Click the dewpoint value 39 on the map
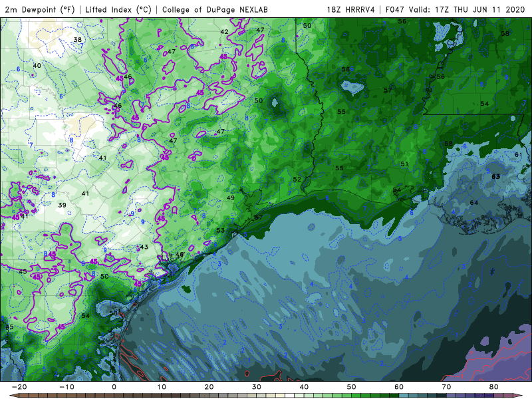This screenshot has height=399, width=532. 62,205
